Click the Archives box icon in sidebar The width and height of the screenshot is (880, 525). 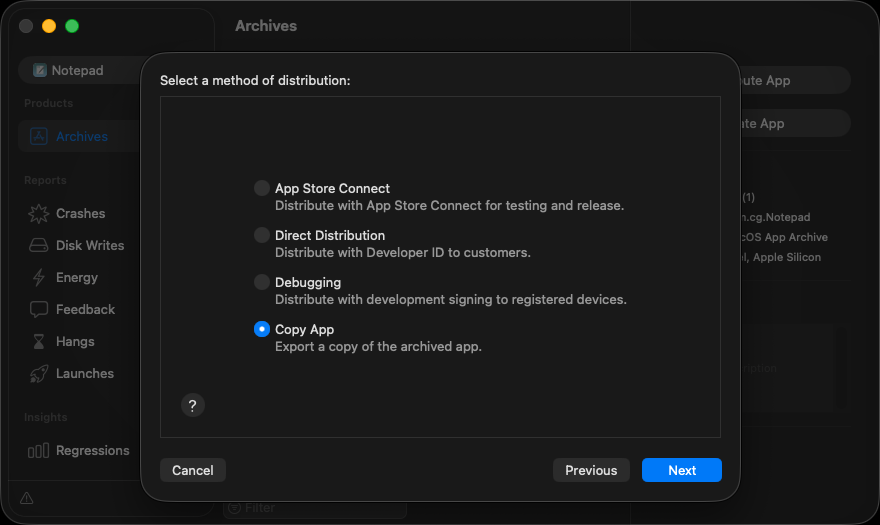[39, 137]
